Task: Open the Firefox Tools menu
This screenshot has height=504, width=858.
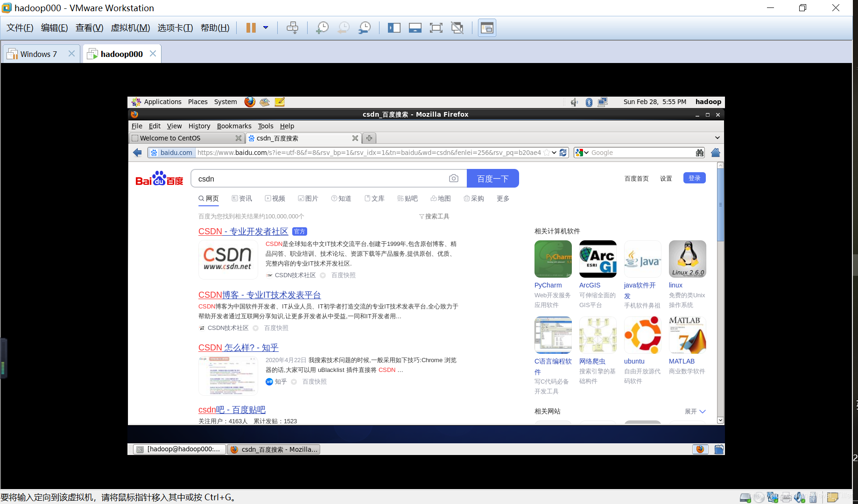Action: point(266,126)
